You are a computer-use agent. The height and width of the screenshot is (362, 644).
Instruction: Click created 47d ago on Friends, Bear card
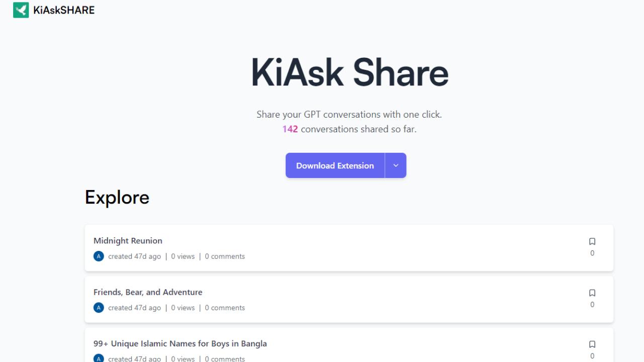(134, 308)
